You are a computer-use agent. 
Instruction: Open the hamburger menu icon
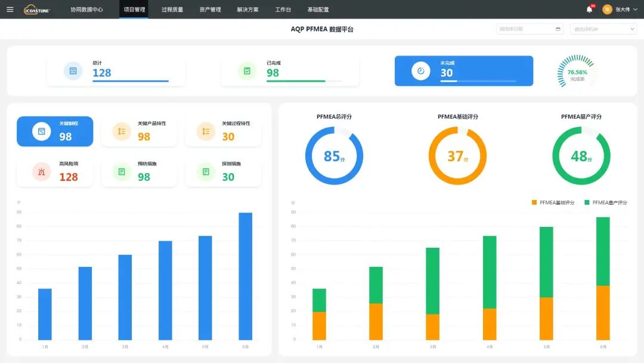pyautogui.click(x=10, y=9)
